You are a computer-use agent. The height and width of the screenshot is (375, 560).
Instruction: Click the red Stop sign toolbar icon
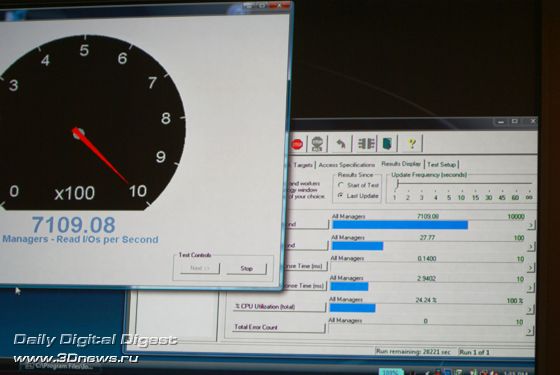point(297,144)
